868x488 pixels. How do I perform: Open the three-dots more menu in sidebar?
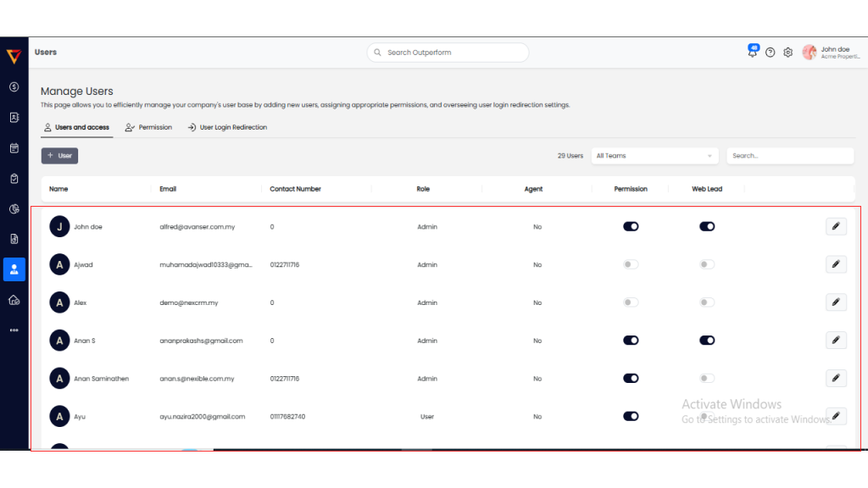click(x=14, y=330)
